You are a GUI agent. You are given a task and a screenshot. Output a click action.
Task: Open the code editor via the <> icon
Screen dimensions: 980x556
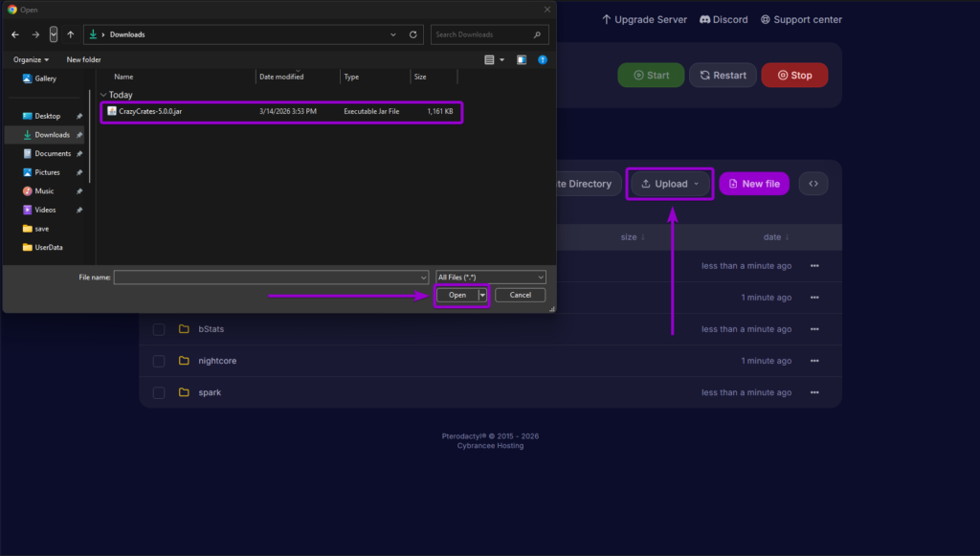pyautogui.click(x=813, y=183)
